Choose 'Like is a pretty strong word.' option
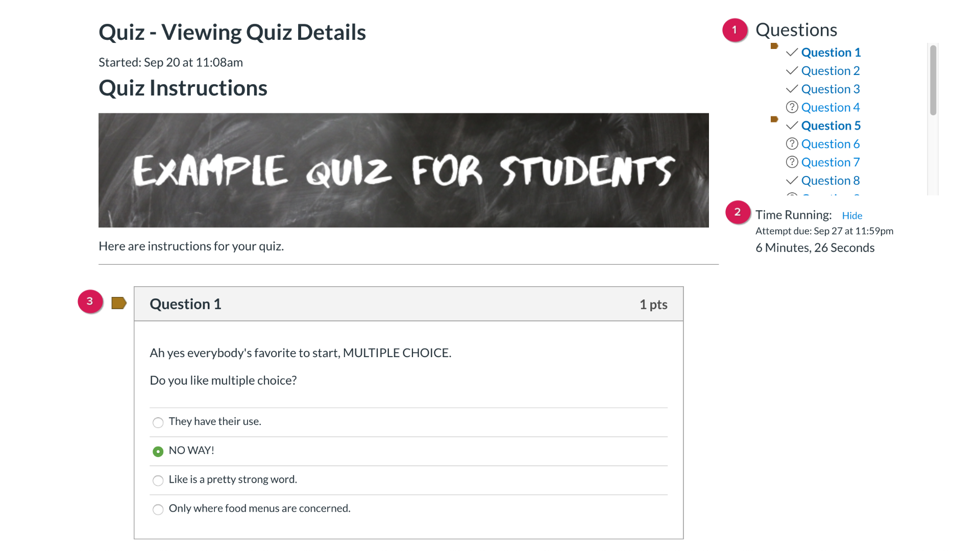The image size is (980, 551). 158,481
